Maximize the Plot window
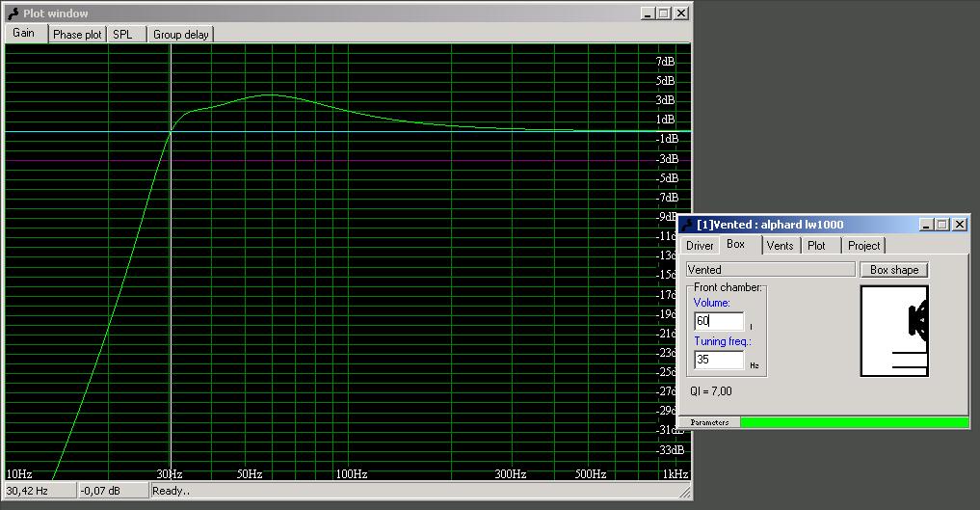This screenshot has height=510, width=980. pyautogui.click(x=664, y=13)
